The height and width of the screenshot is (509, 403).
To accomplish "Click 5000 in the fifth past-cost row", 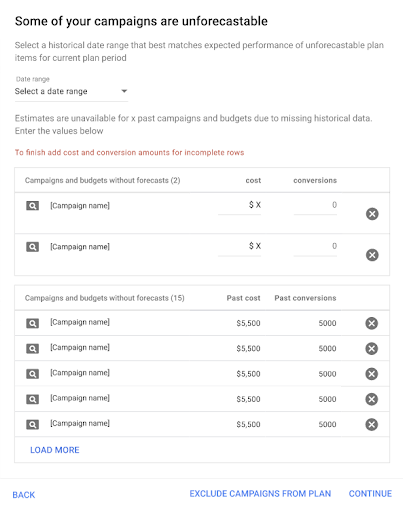I will (x=327, y=424).
